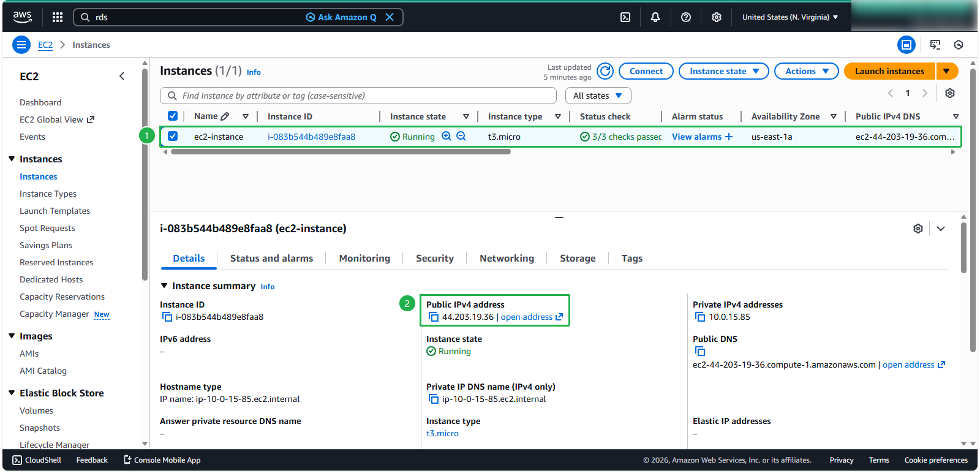
Task: Copy public IPv4 address 44.203.19.36
Action: tap(433, 317)
